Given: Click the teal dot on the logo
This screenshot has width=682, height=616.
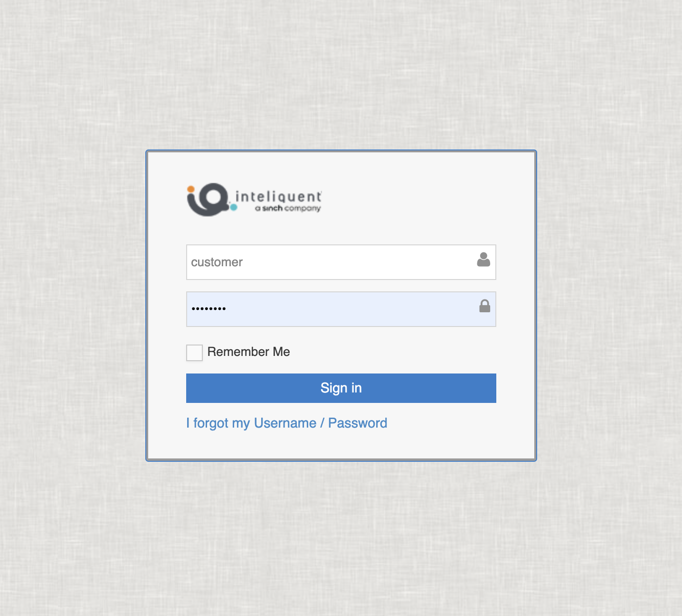Looking at the screenshot, I should [x=233, y=207].
